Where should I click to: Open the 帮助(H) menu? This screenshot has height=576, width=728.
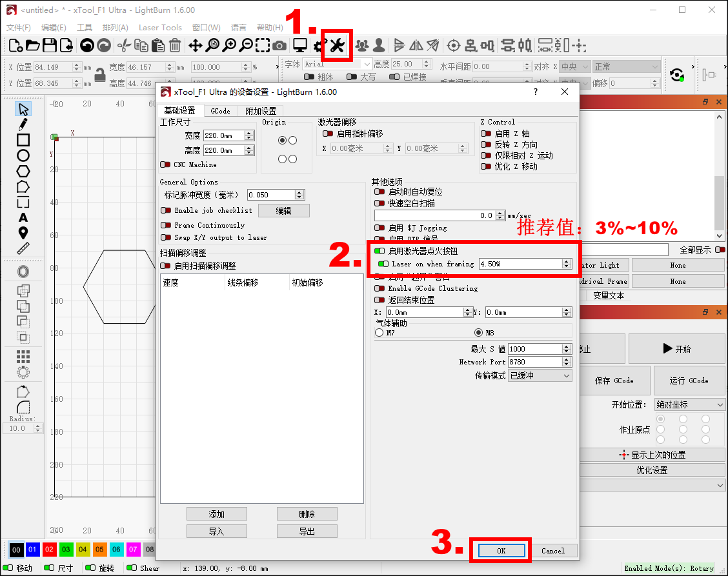[x=270, y=27]
